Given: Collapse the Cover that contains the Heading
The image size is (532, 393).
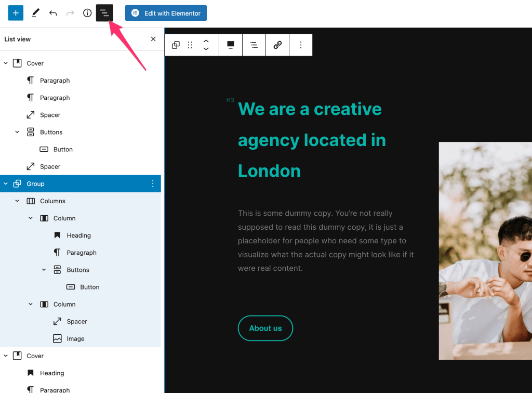Looking at the screenshot, I should point(6,356).
